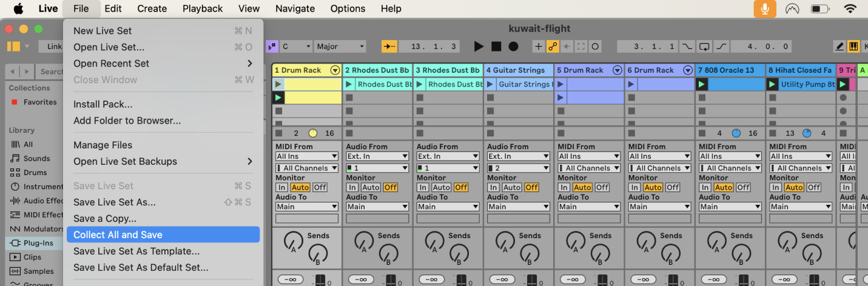Open the Create menu
Viewport: 868px width, 286px height.
click(x=152, y=8)
